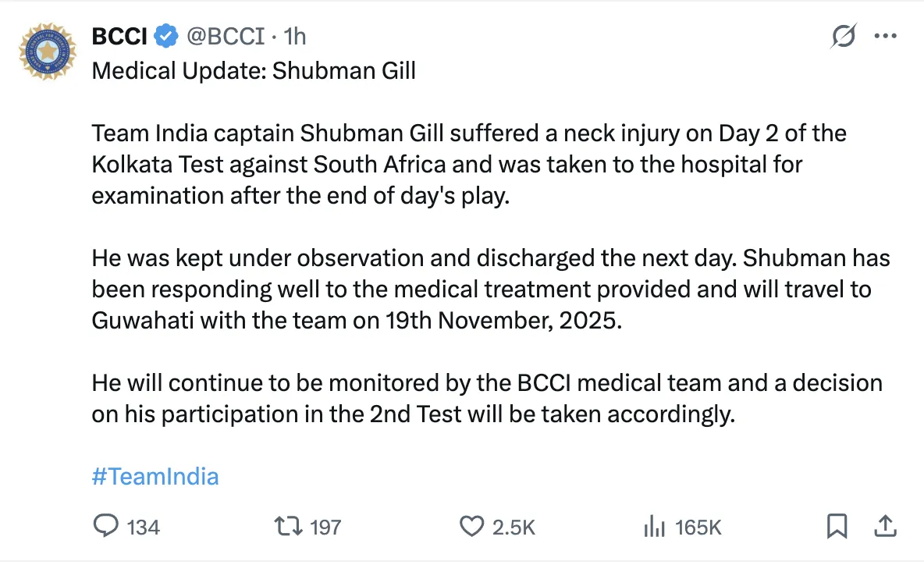Click the 134 replies count

(144, 528)
